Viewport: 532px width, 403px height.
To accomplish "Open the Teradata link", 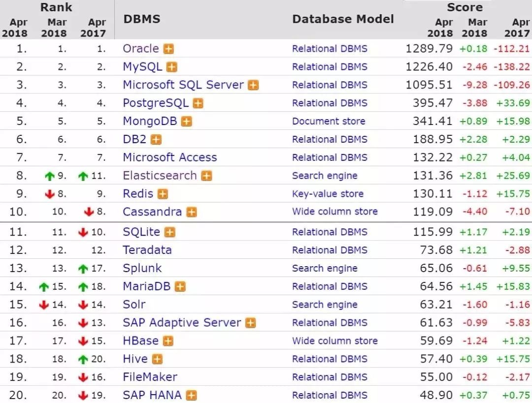I will click(x=147, y=249).
